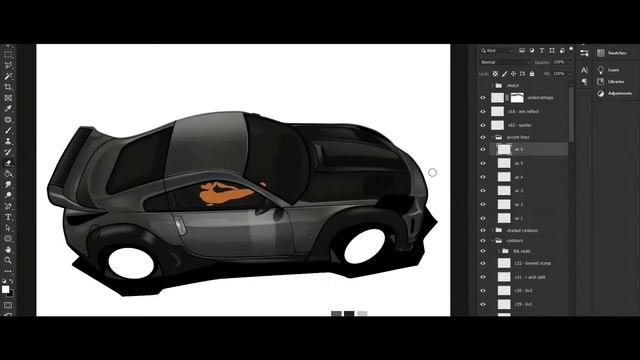Select the Smudge tool
Screen dimensions: 640x360
[x=8, y=184]
